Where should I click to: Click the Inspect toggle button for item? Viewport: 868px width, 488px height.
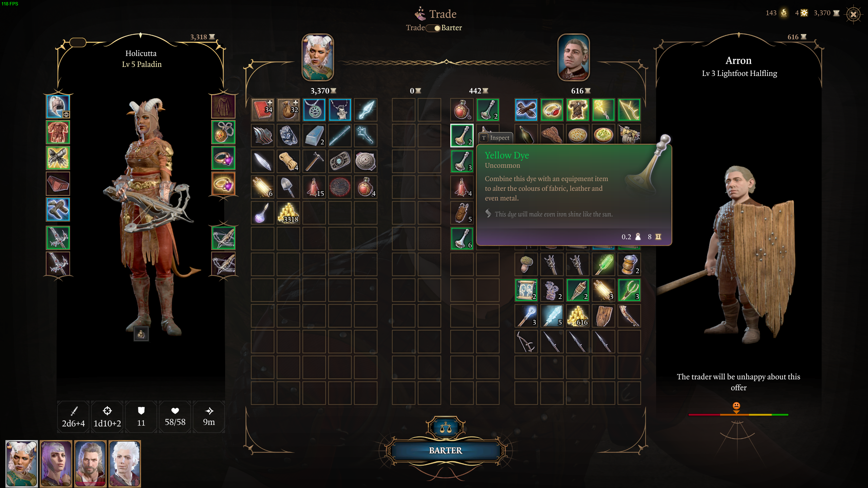[x=495, y=138]
